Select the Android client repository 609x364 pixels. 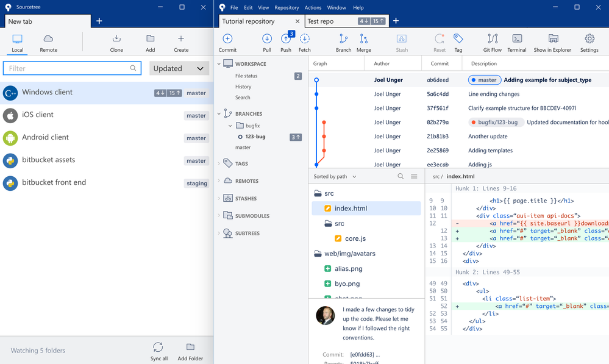[107, 138]
